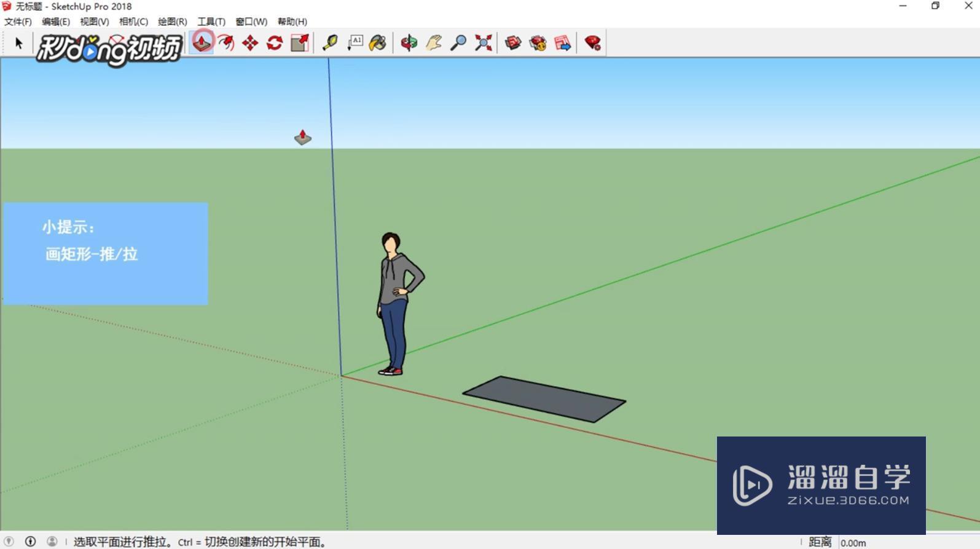
Task: Minimize the SketchUp window
Action: click(903, 6)
